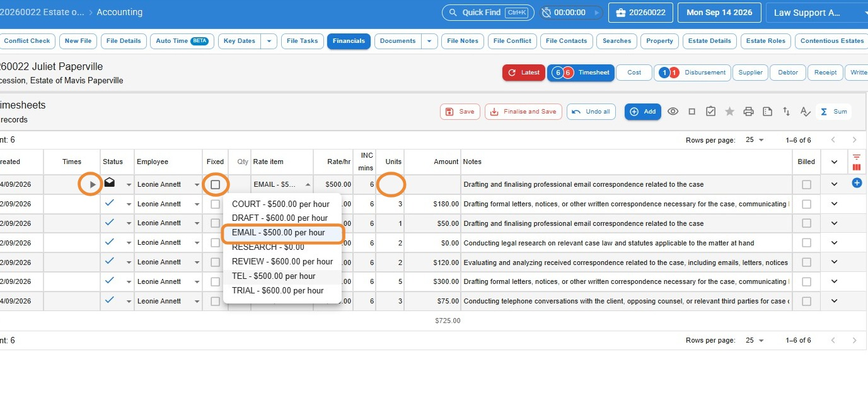Tick the Fixed checkbox on the EMAIL edit row

click(x=216, y=185)
